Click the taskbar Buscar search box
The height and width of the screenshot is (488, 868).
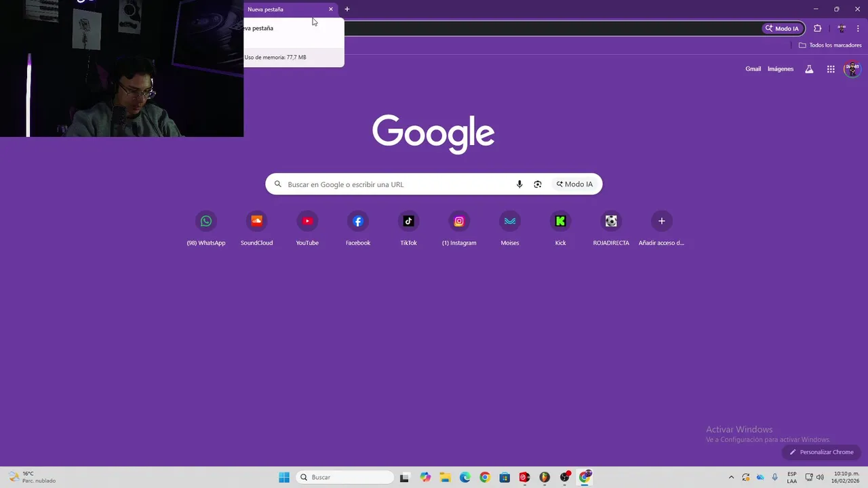pyautogui.click(x=344, y=477)
